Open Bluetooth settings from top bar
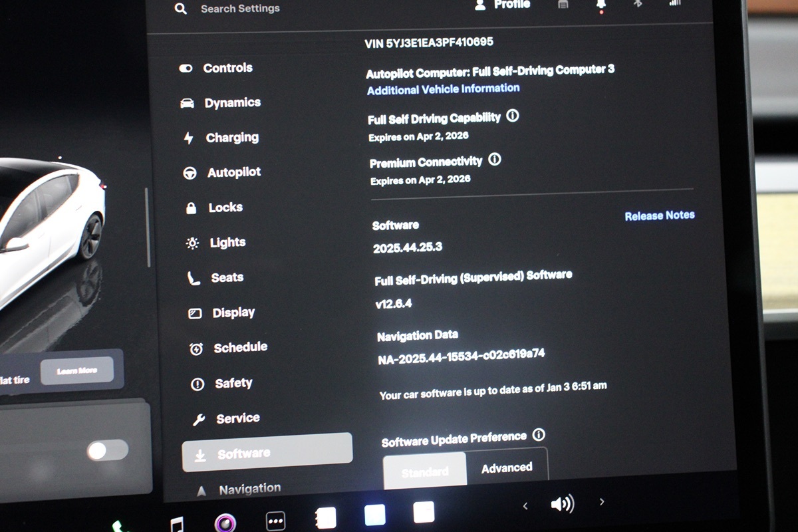 637,4
